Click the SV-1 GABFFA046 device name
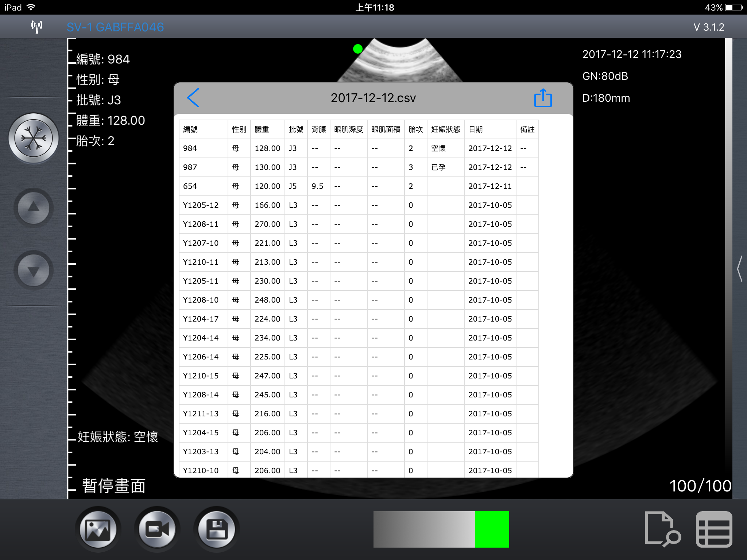 pos(115,27)
